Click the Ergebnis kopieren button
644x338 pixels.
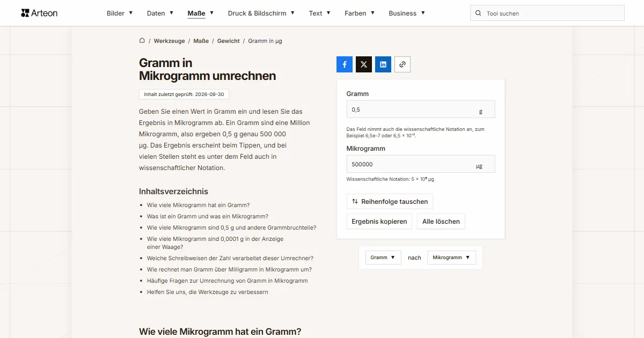379,222
